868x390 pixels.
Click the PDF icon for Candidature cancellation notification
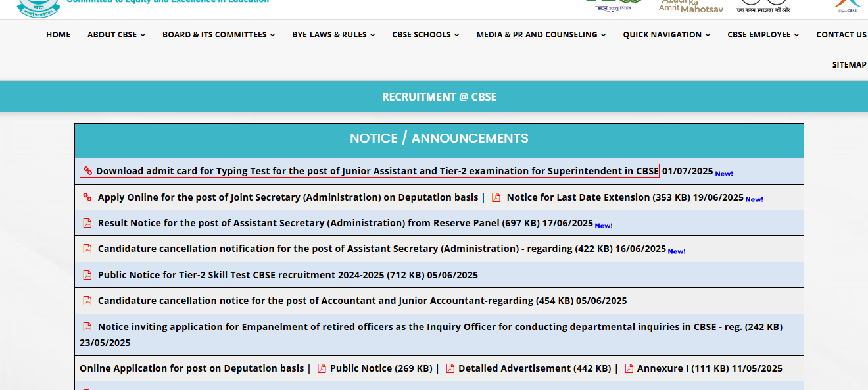pos(87,249)
